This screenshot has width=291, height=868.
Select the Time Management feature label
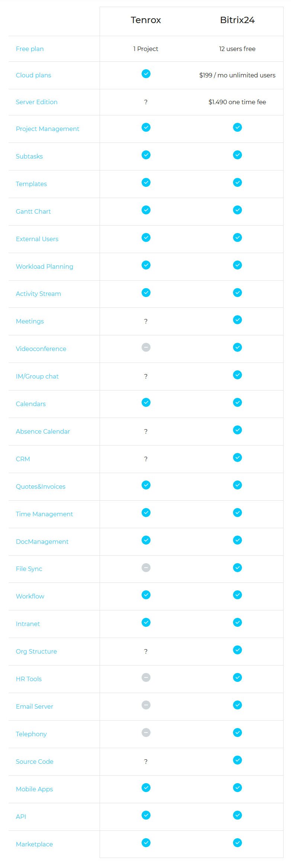pyautogui.click(x=44, y=514)
